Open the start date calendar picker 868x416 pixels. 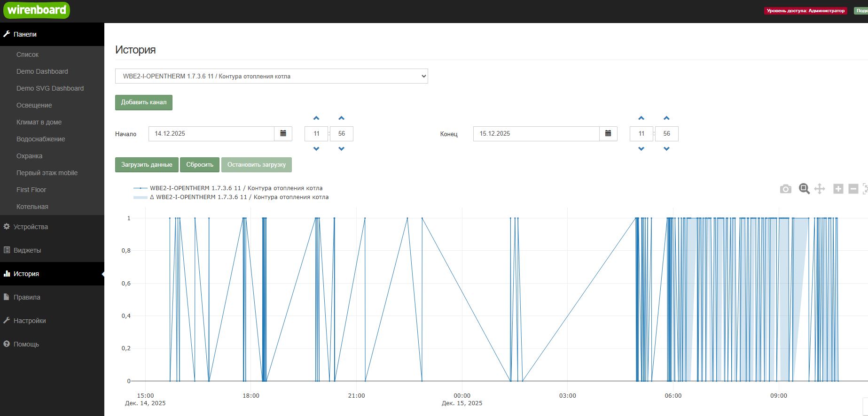[x=283, y=134]
